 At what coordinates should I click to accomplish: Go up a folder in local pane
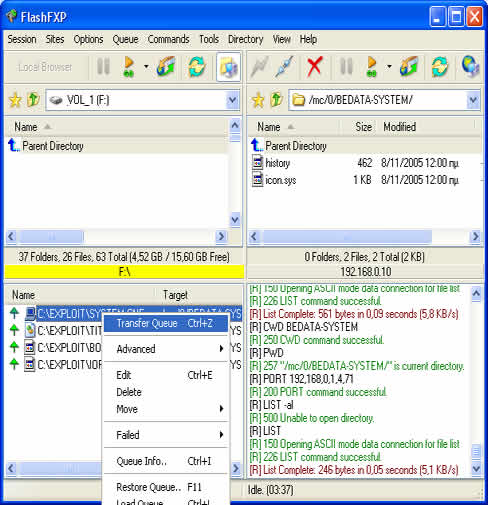click(x=33, y=100)
